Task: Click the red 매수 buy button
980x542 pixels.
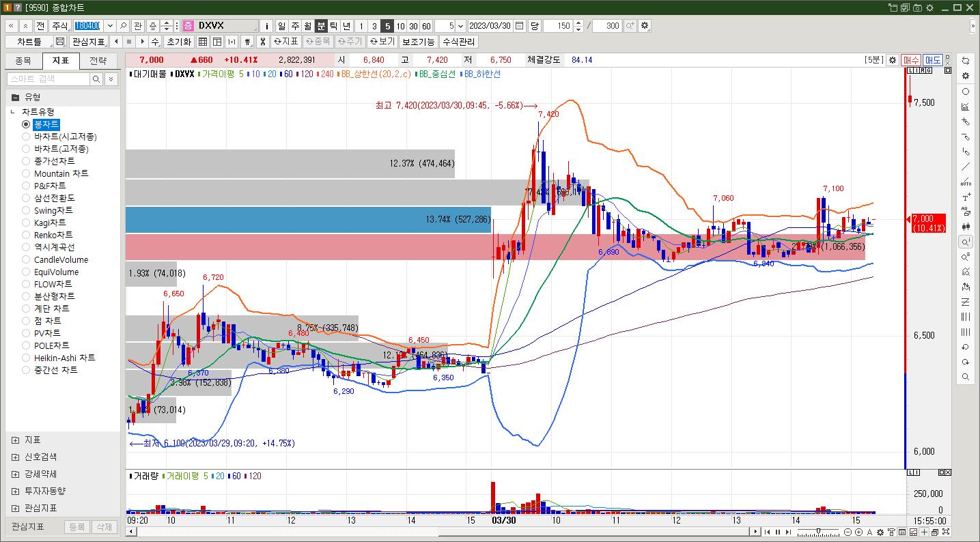Action: click(911, 60)
